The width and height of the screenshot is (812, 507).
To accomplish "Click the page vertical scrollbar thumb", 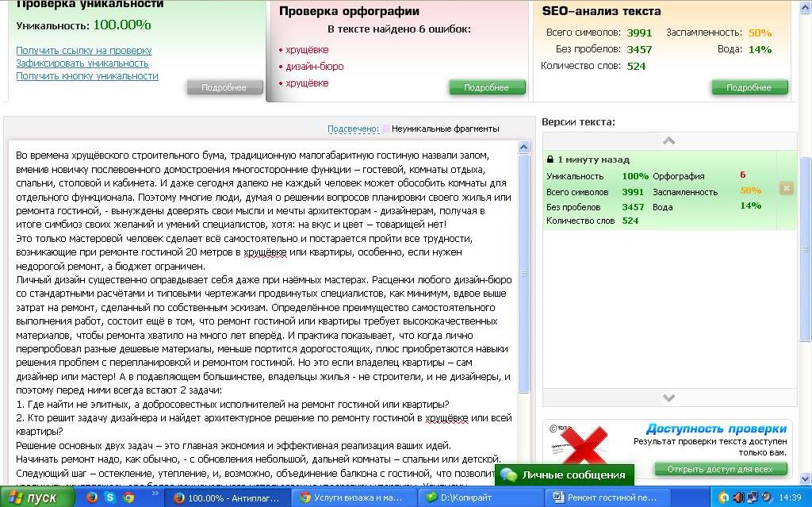I will tap(806, 249).
